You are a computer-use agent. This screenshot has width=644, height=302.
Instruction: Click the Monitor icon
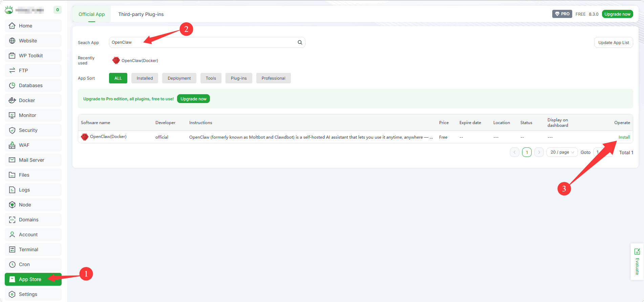[12, 115]
